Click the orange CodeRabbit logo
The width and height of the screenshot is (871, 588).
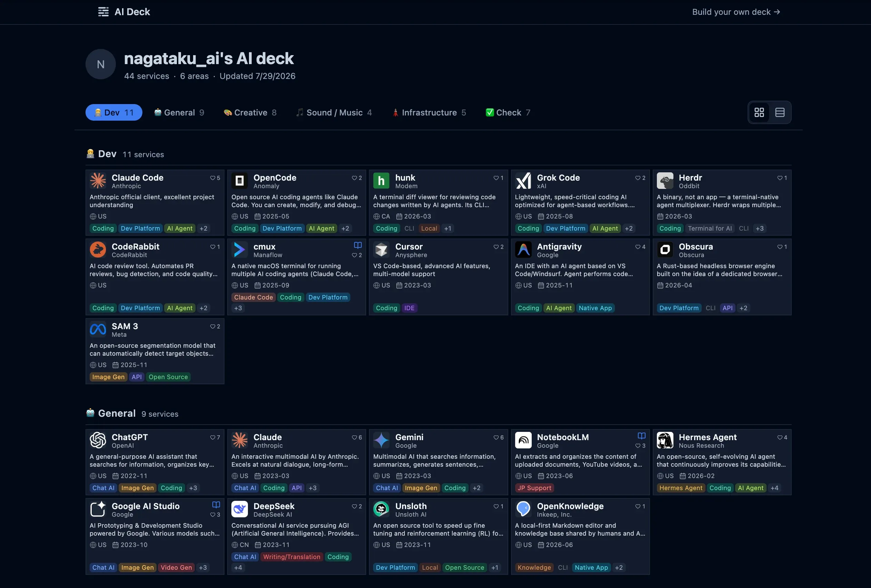[98, 250]
